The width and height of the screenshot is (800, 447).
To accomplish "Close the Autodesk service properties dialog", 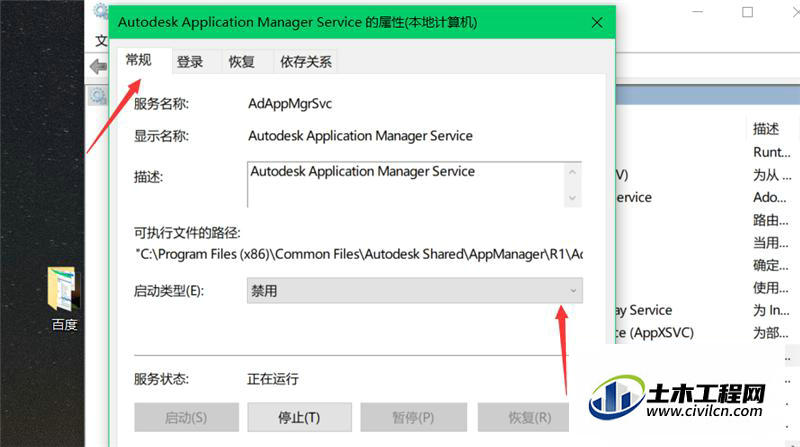I will click(x=597, y=22).
